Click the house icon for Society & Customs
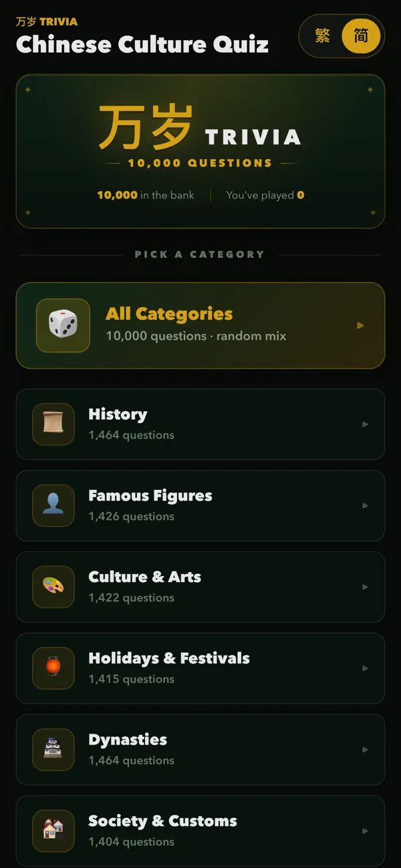The height and width of the screenshot is (868, 401). (x=53, y=831)
